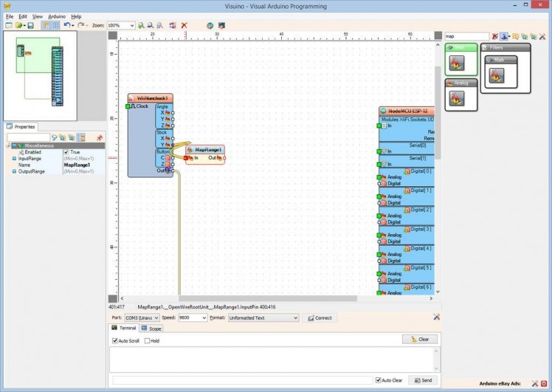Enable the Hold checkbox
Viewport: 552px width, 392px height.
point(147,341)
